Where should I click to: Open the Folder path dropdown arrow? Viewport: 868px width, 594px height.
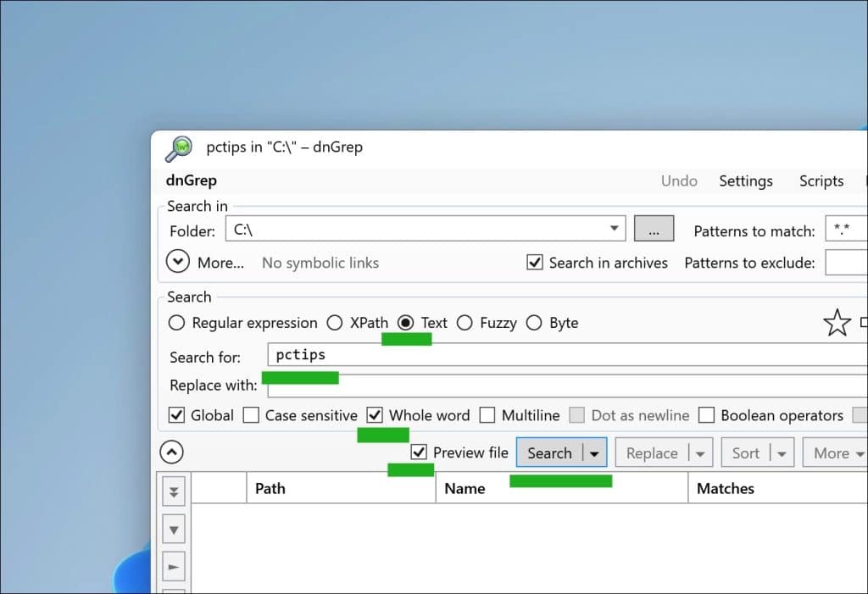pyautogui.click(x=614, y=229)
